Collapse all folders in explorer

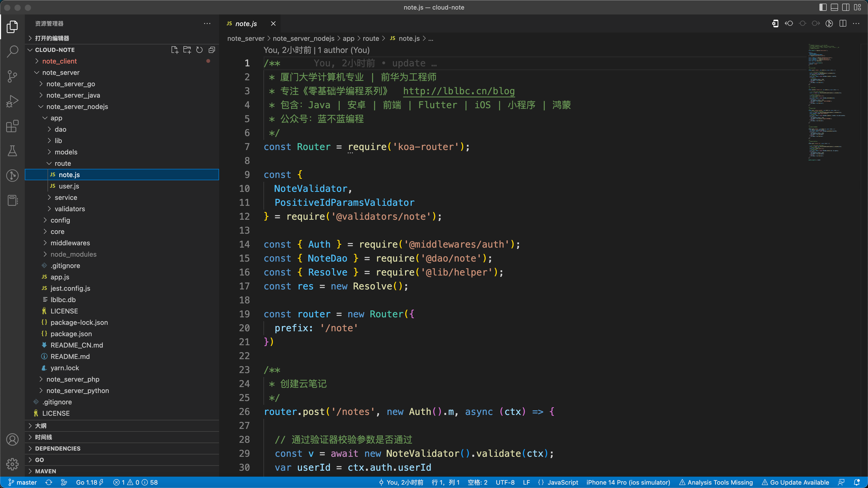(212, 50)
